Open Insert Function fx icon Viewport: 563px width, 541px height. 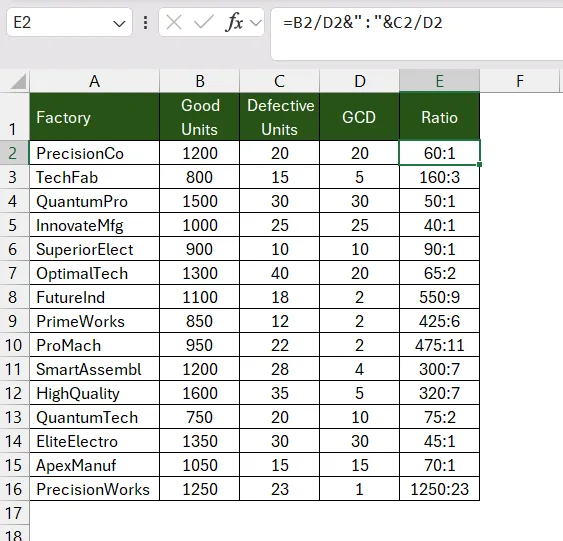(234, 23)
